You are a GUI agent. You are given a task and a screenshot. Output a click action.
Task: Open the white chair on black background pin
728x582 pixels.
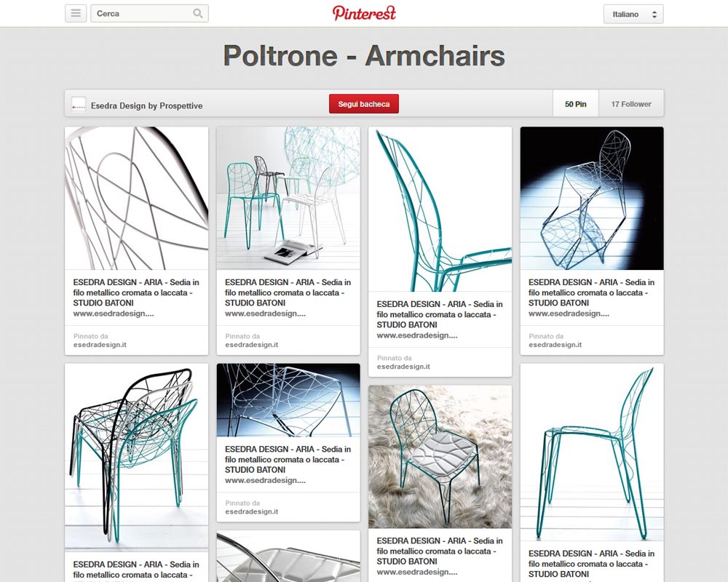click(592, 198)
